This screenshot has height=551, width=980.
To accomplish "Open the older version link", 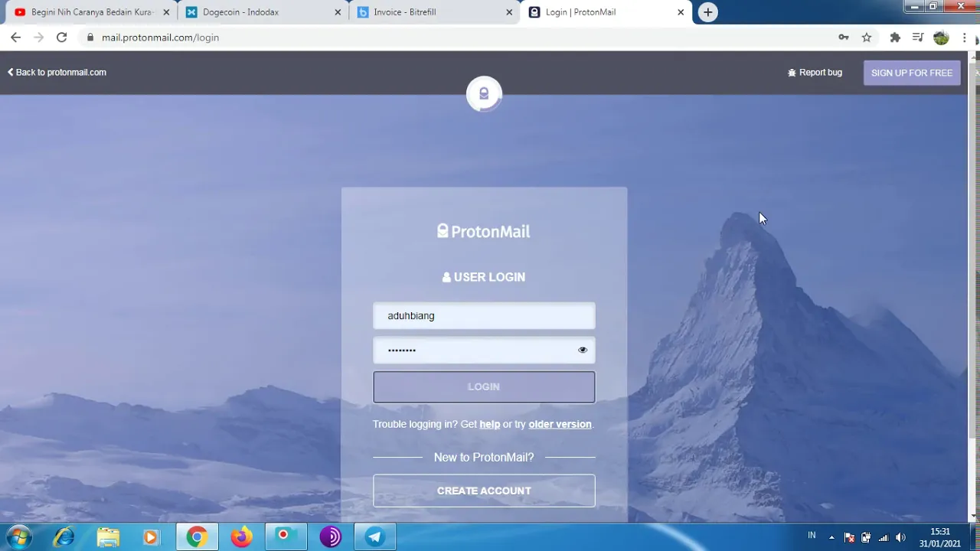I will pos(560,424).
